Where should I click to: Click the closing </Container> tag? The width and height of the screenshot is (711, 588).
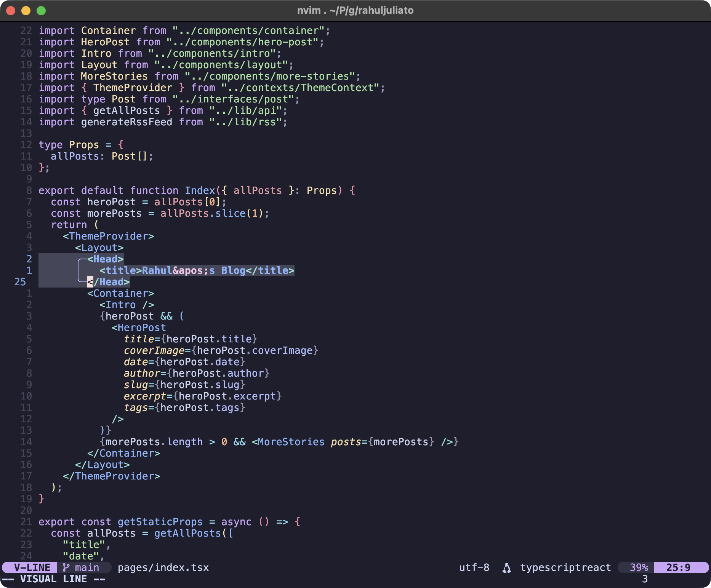[123, 453]
